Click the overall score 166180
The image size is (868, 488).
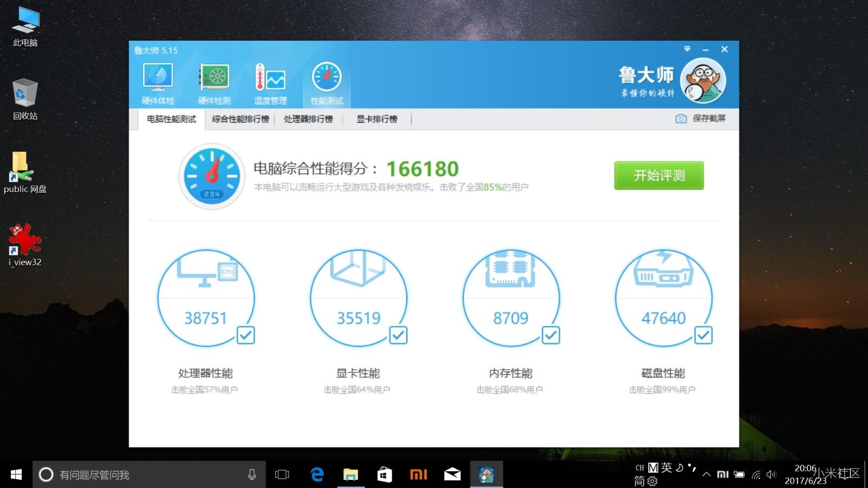[423, 169]
